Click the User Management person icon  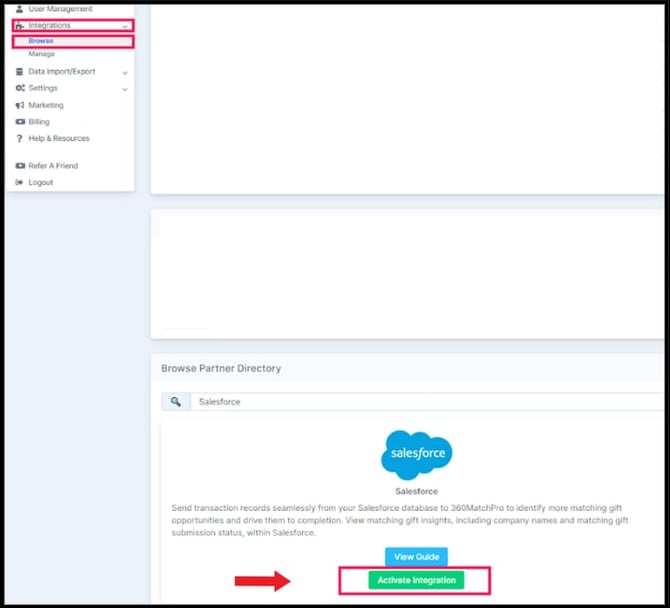(x=20, y=9)
